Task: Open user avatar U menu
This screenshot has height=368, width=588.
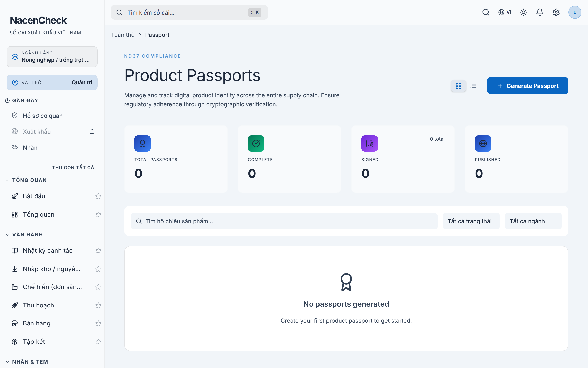Action: 575,12
